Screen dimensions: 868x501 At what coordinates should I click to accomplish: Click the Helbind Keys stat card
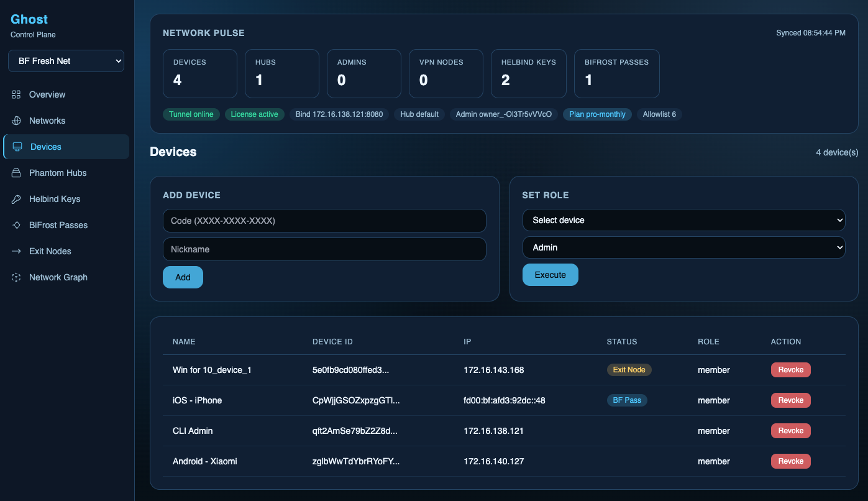528,73
